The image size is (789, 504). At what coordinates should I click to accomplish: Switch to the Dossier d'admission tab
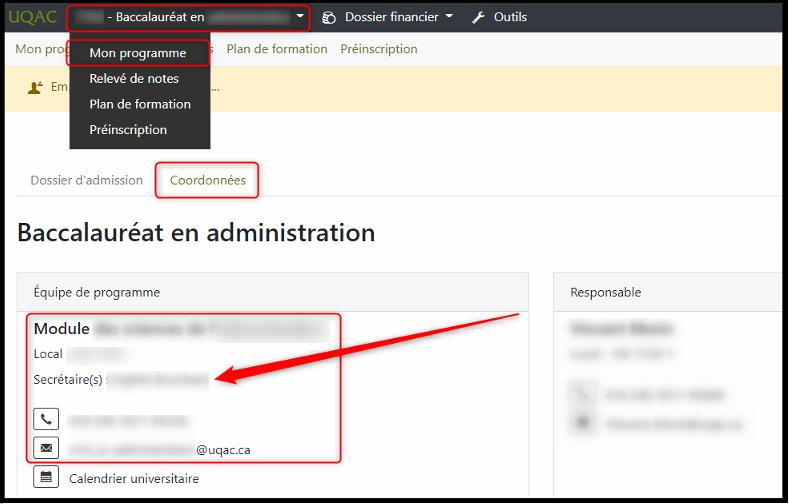(87, 180)
